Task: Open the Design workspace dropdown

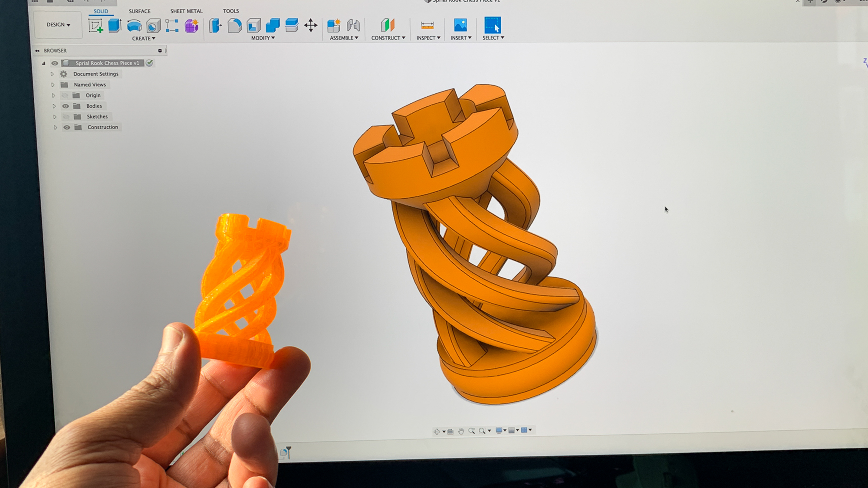Action: [x=59, y=25]
